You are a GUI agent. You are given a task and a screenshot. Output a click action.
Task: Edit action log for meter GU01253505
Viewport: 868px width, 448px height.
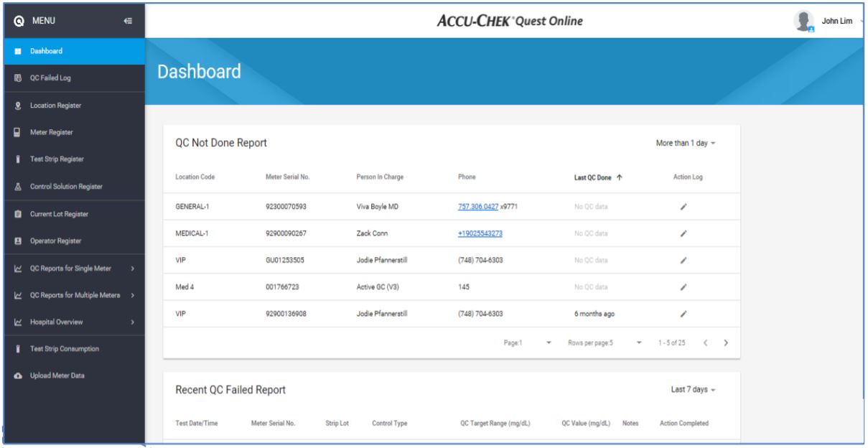coord(683,260)
